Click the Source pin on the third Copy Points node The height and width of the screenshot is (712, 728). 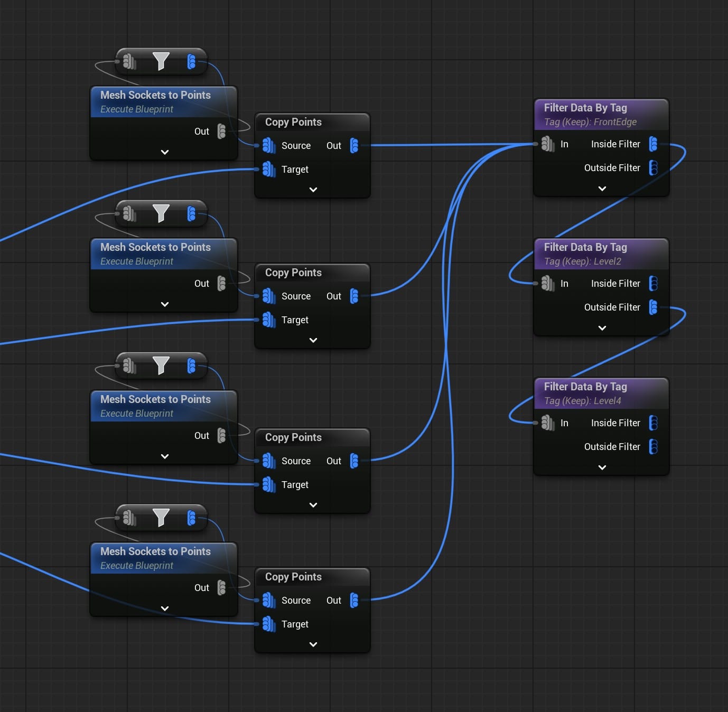click(x=269, y=461)
